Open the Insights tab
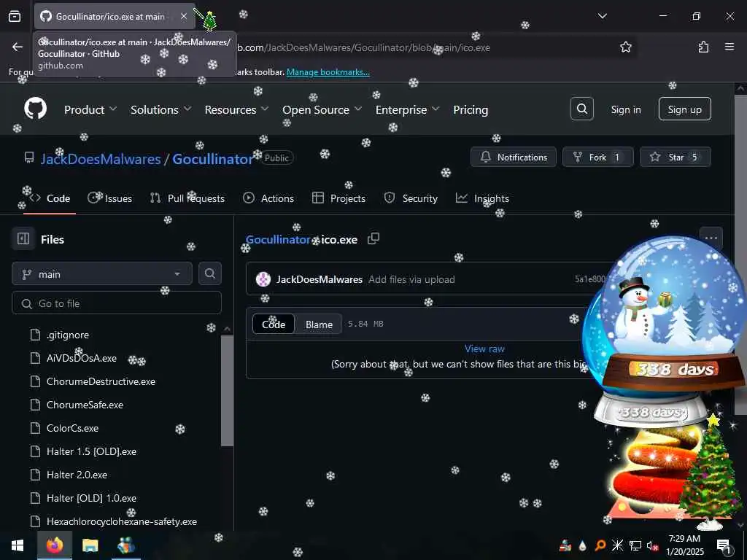 tap(482, 198)
